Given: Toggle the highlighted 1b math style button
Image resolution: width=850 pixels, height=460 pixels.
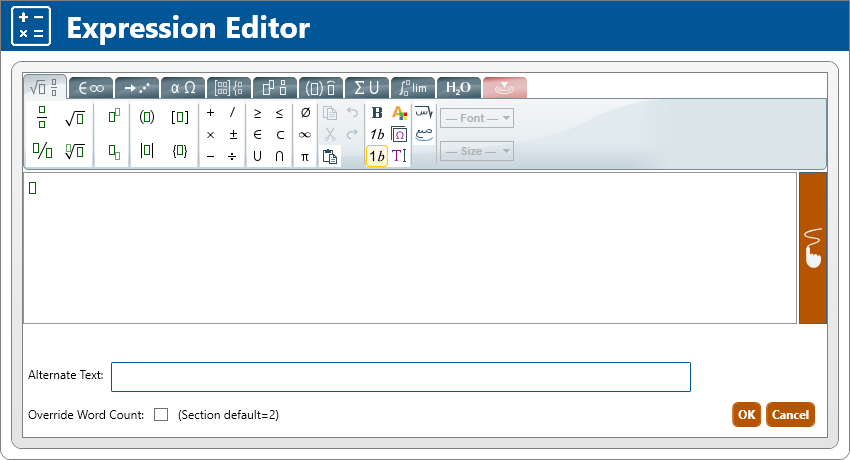Looking at the screenshot, I should (377, 156).
